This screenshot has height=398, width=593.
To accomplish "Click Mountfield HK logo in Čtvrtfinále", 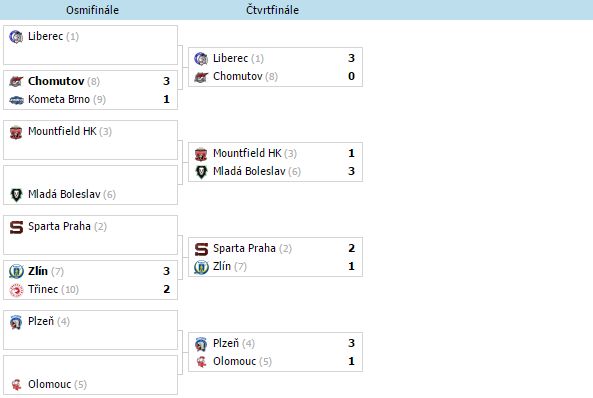I will [x=201, y=154].
